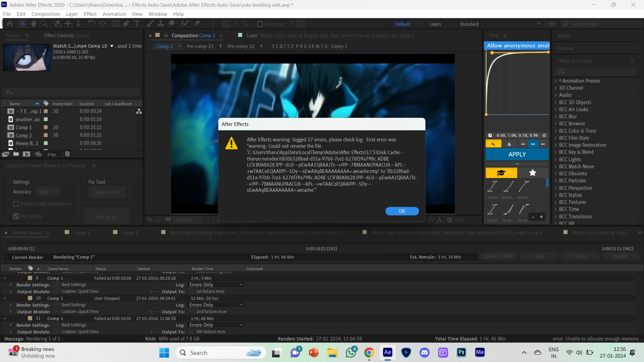Select the Horizontal Type tool
The height and width of the screenshot is (362, 644).
click(137, 24)
